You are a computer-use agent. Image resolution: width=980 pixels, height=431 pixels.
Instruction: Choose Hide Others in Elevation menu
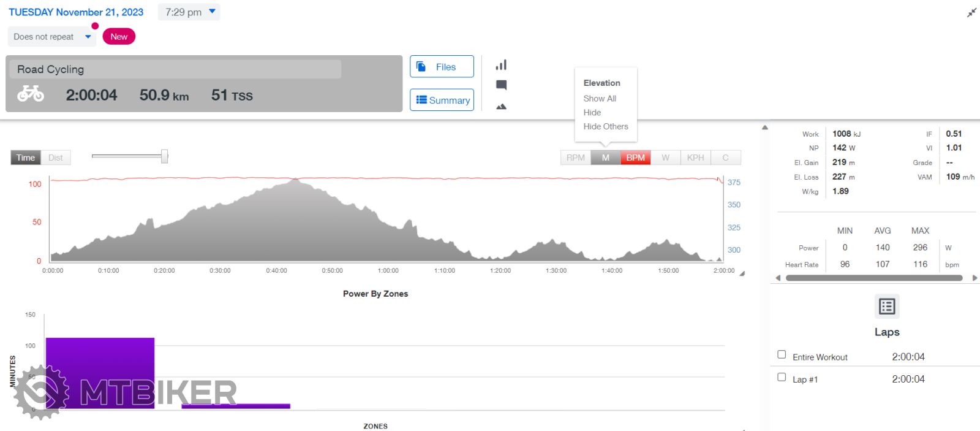pos(606,126)
